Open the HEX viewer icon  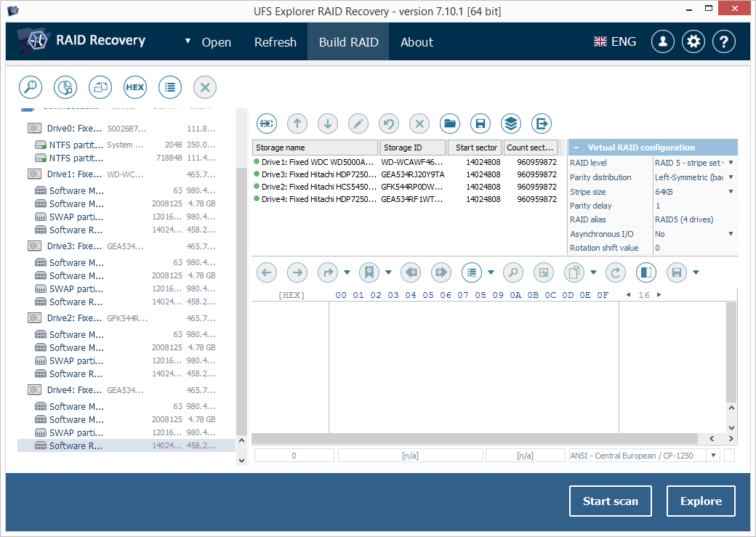tap(135, 87)
